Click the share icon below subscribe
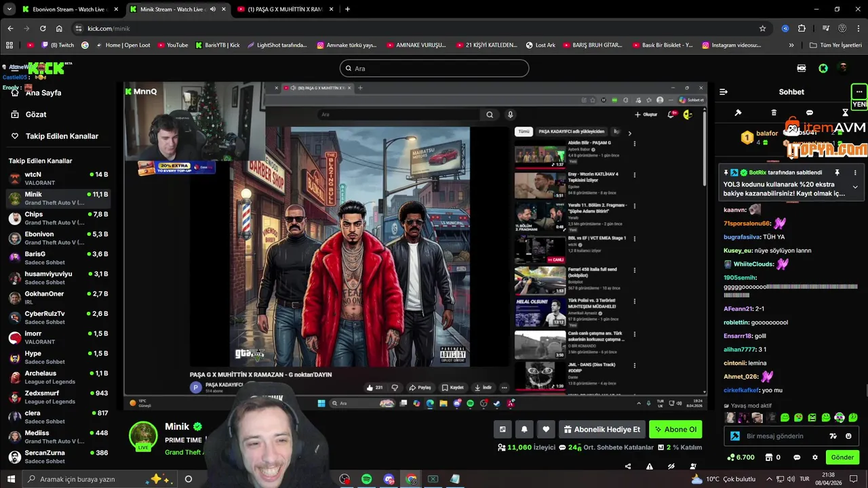 [x=628, y=466]
